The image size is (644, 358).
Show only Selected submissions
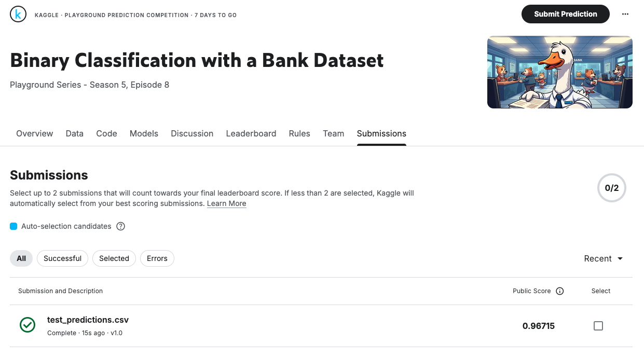click(114, 258)
